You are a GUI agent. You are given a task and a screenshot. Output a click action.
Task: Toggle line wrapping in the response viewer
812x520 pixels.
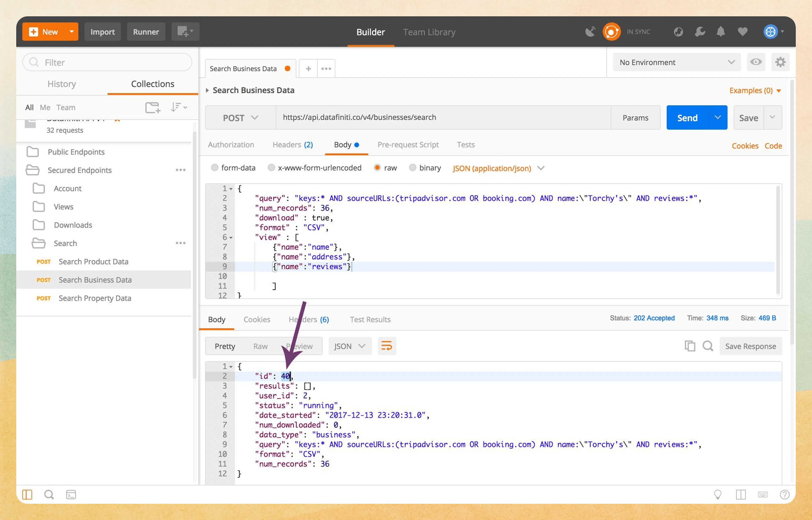386,346
